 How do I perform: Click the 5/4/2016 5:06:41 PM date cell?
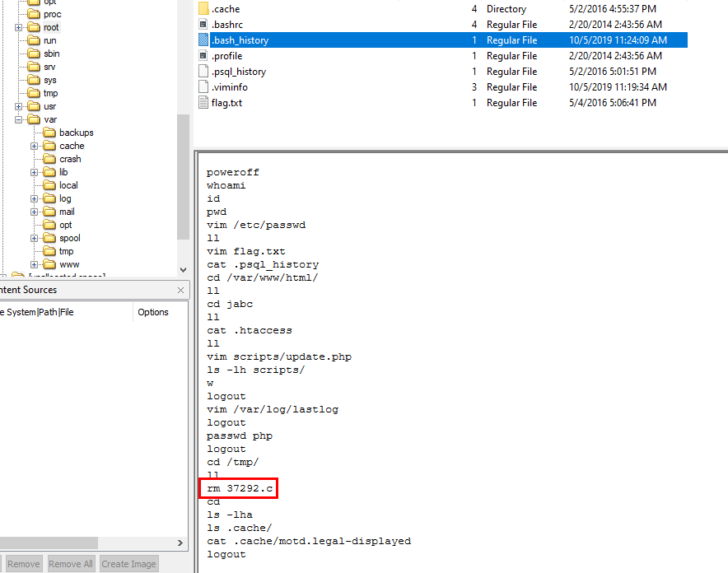click(x=613, y=103)
